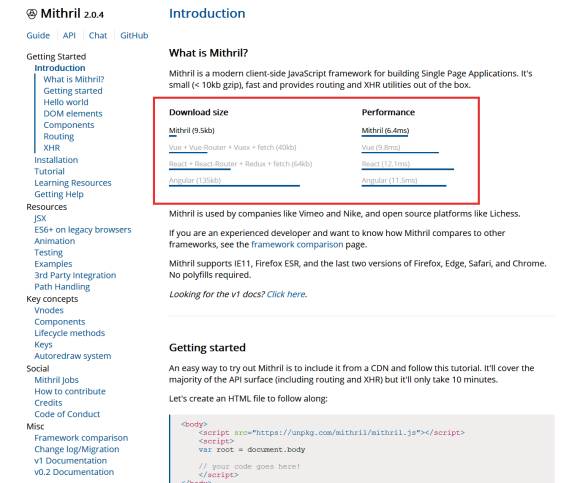
Task: Click the v1 docs 'Click here' link
Action: click(286, 294)
